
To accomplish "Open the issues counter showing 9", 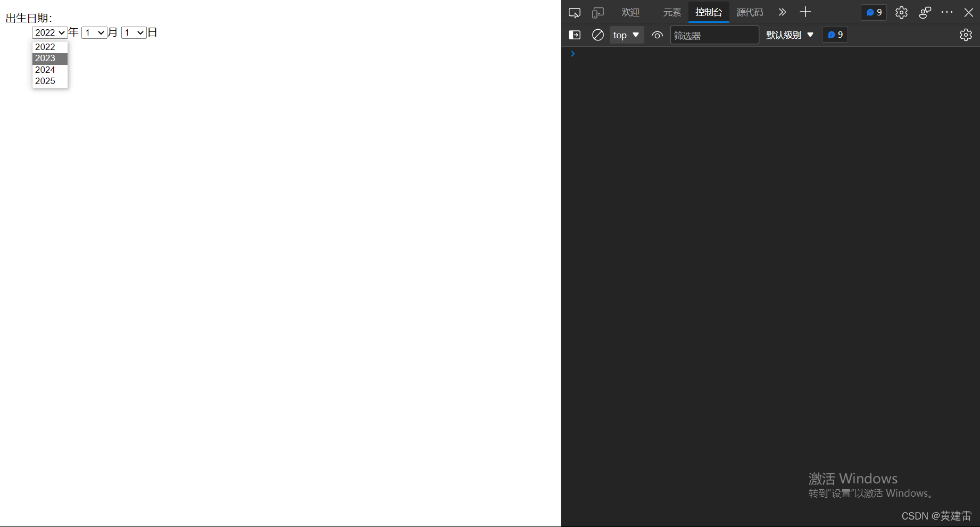I will (873, 12).
